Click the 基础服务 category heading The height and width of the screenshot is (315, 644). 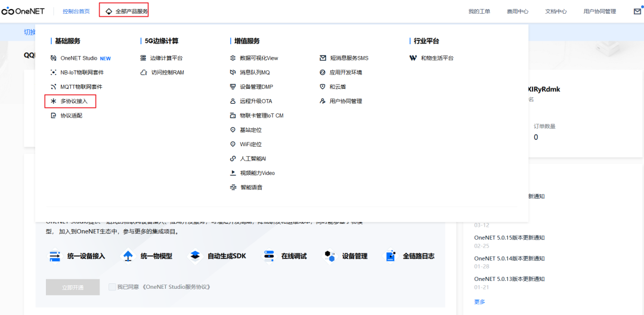[x=67, y=41]
